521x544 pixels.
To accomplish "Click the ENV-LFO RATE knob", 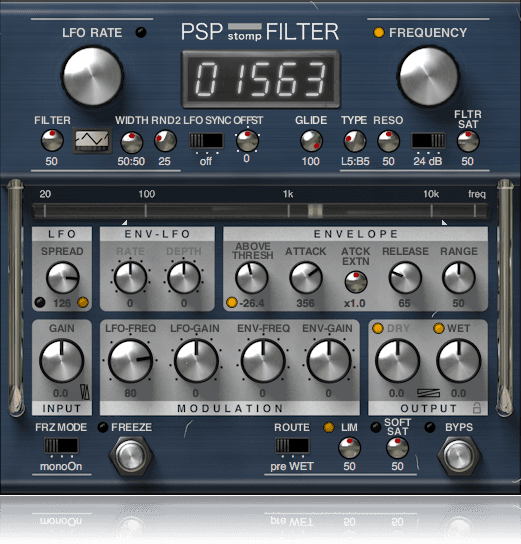I will (130, 278).
